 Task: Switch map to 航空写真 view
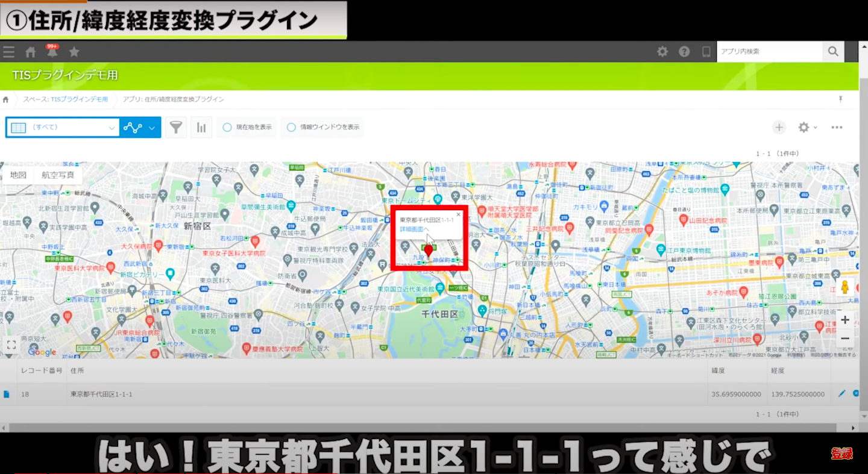click(58, 175)
